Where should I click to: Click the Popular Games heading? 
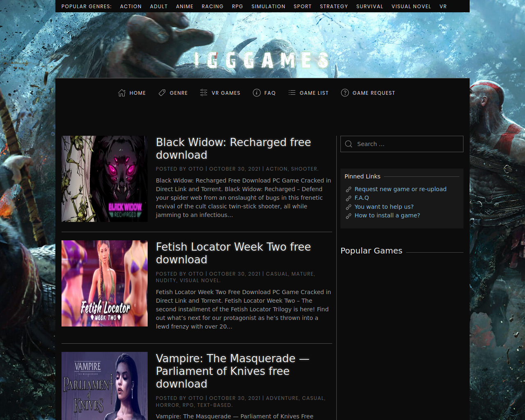coord(371,251)
